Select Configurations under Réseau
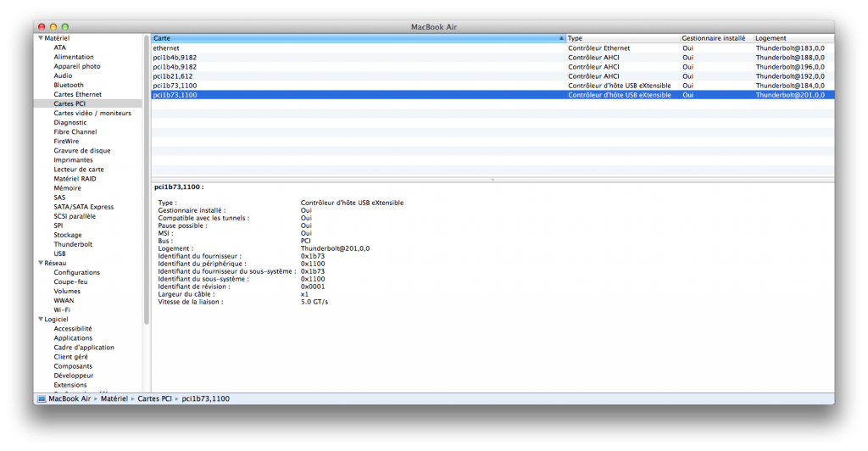 tap(77, 273)
